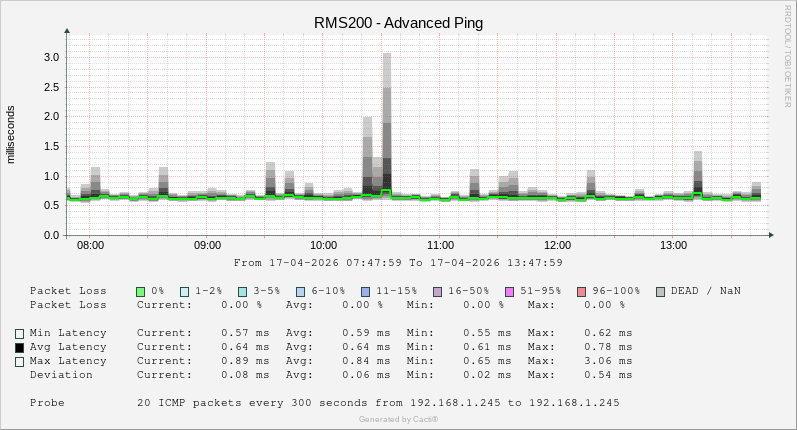Select the 3-5% packet loss color box

243,291
